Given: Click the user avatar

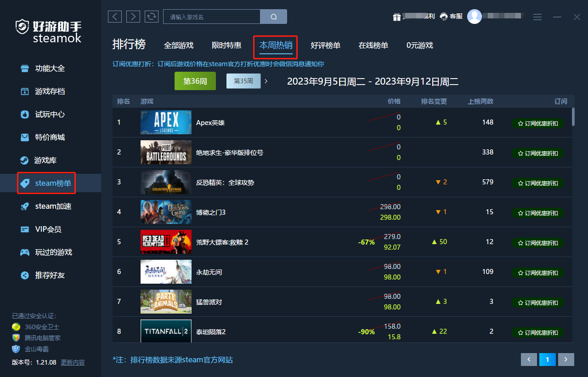Looking at the screenshot, I should pos(475,17).
